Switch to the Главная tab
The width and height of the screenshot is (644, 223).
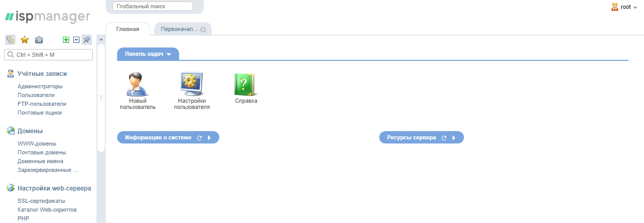tap(127, 29)
